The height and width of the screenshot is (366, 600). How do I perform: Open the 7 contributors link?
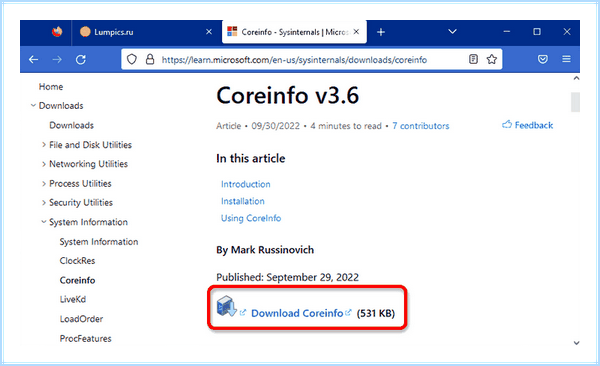click(x=421, y=126)
